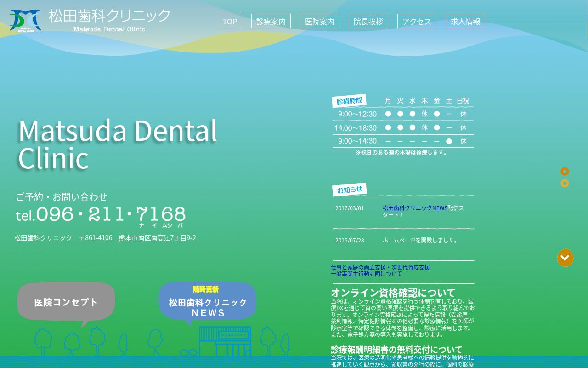Open the アクセス menu item

pos(417,21)
